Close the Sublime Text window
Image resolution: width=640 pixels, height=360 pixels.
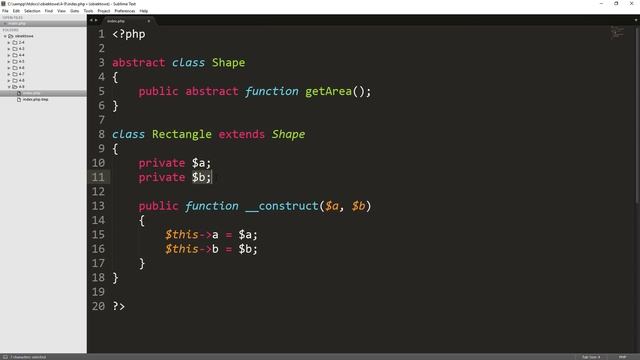click(x=631, y=4)
